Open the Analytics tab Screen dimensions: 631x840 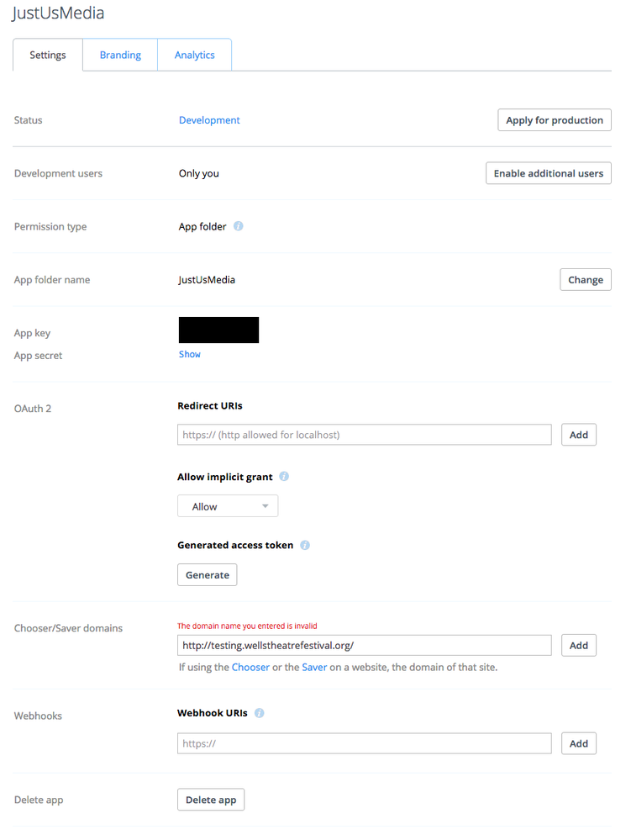point(194,55)
